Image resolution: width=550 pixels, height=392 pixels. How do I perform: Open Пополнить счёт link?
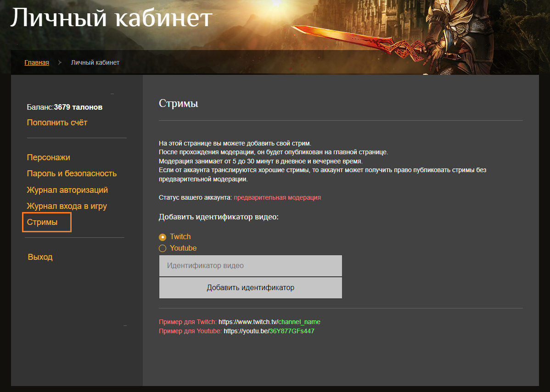[x=57, y=123]
